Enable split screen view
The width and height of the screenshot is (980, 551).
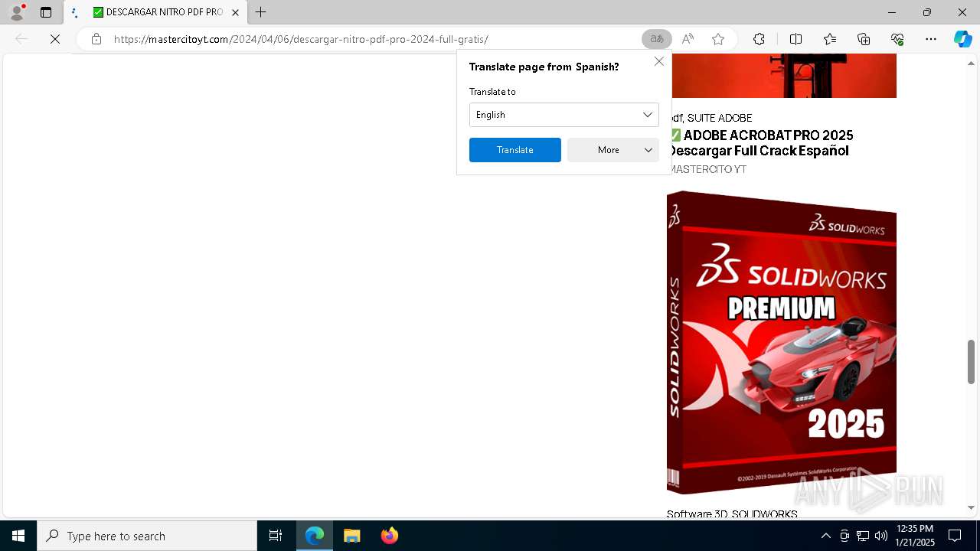point(795,39)
